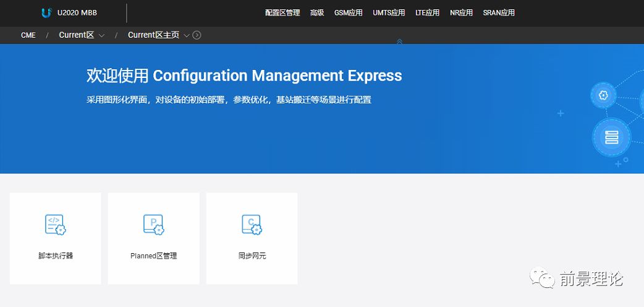644x307 pixels.
Task: Click the U2020 MBB title text
Action: tap(77, 13)
